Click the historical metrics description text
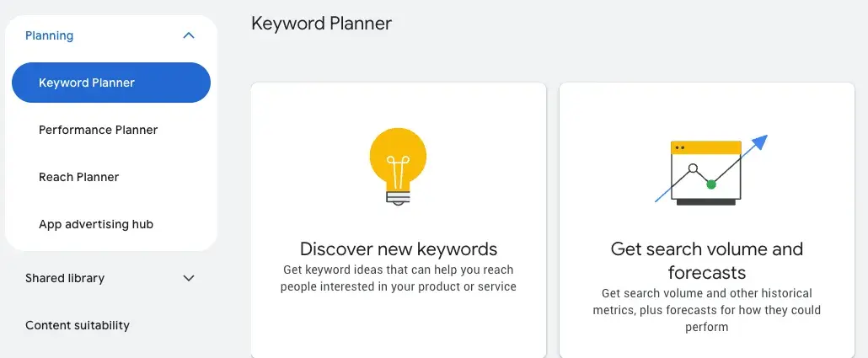868x358 pixels. 707,310
